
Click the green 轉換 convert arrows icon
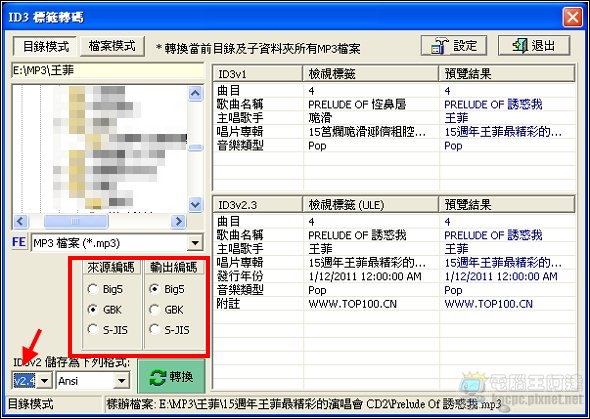coord(158,377)
